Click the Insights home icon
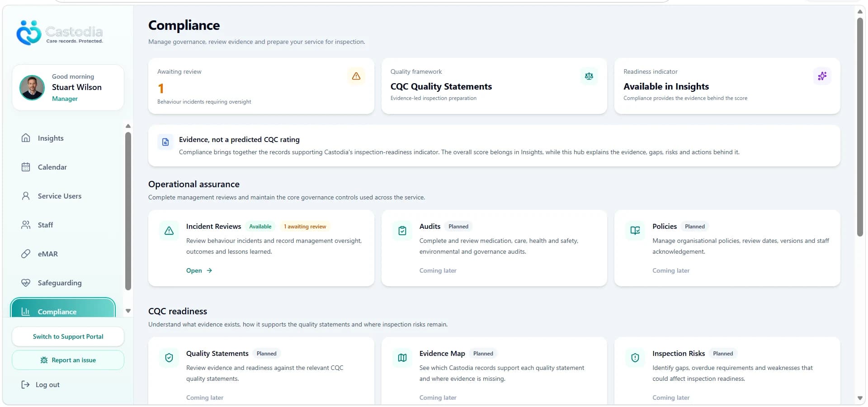The height and width of the screenshot is (407, 868). click(x=26, y=138)
